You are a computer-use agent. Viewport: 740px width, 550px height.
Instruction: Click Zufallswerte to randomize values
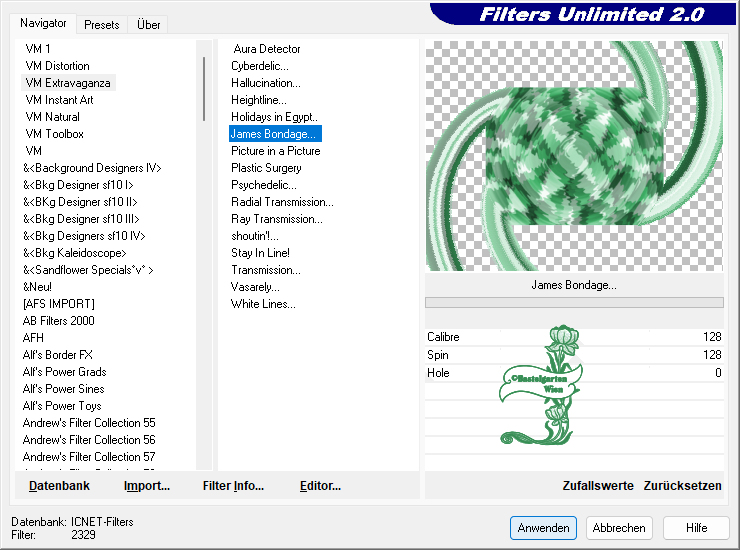598,485
